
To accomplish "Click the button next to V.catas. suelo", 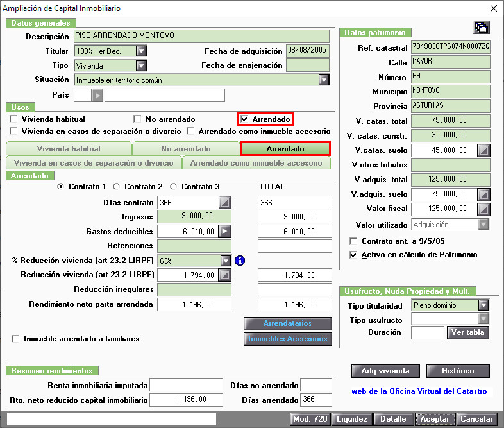I will point(483,150).
